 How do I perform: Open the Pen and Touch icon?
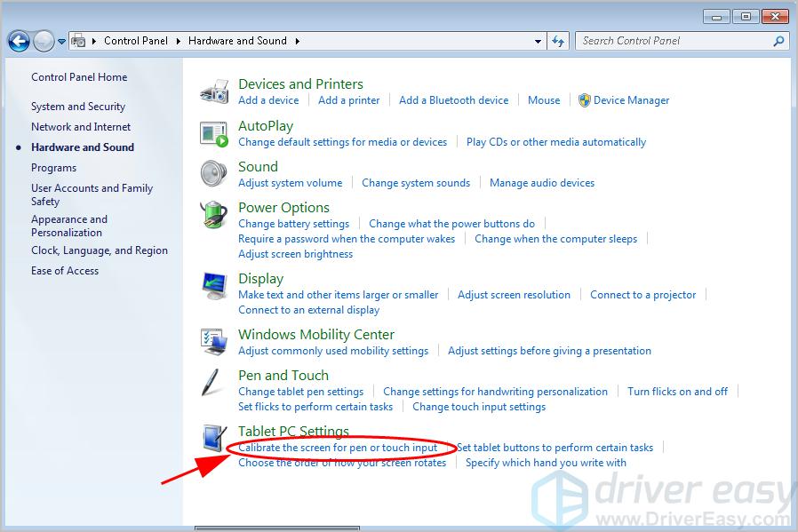click(x=211, y=383)
